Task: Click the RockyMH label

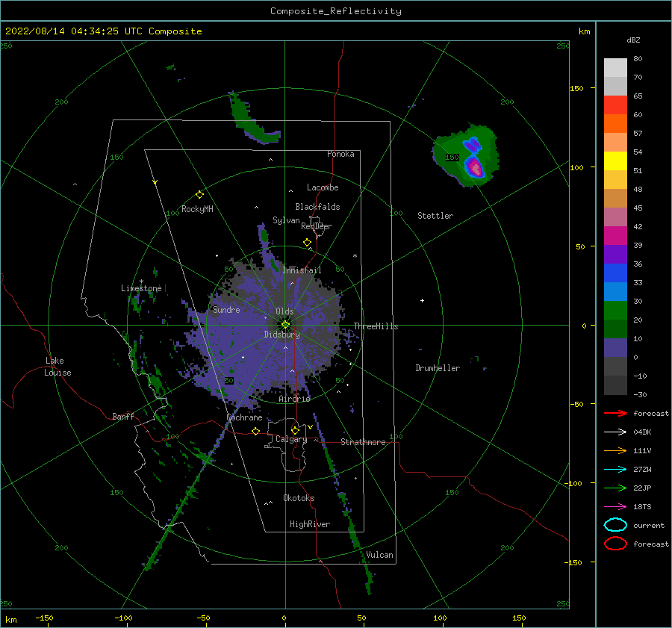Action: 197,209
